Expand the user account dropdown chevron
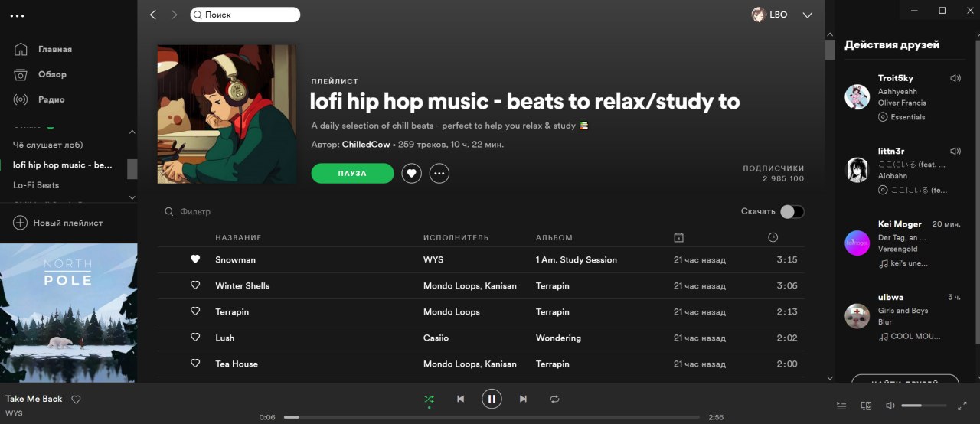Screen dimensions: 980x424 [x=807, y=15]
